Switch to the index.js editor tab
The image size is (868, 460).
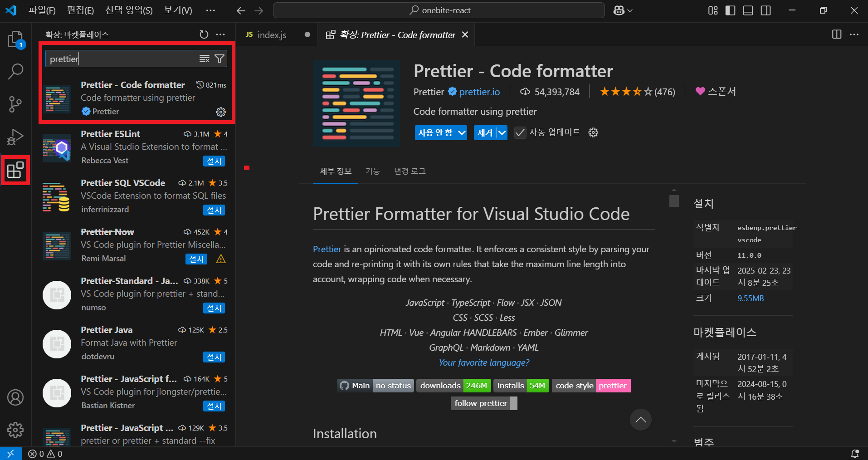tap(277, 35)
